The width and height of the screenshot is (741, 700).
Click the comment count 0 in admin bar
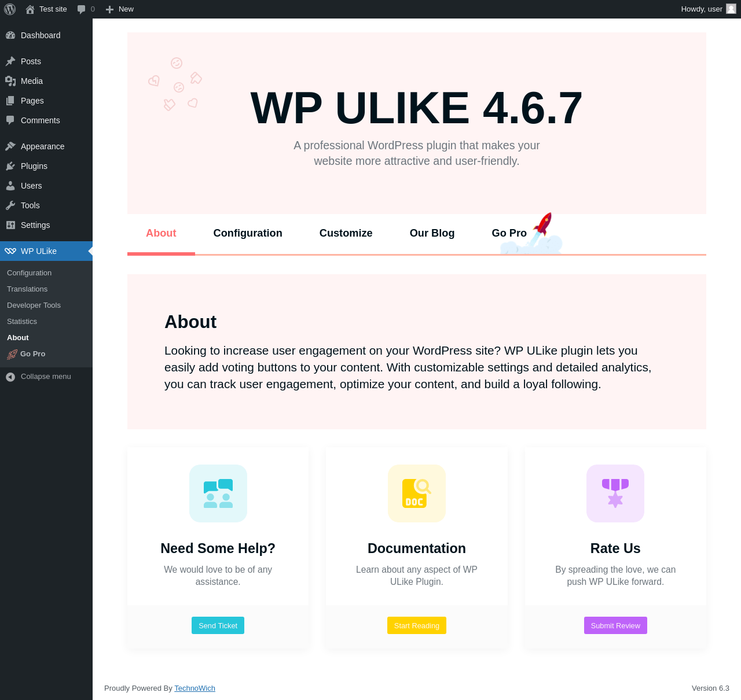pyautogui.click(x=93, y=9)
